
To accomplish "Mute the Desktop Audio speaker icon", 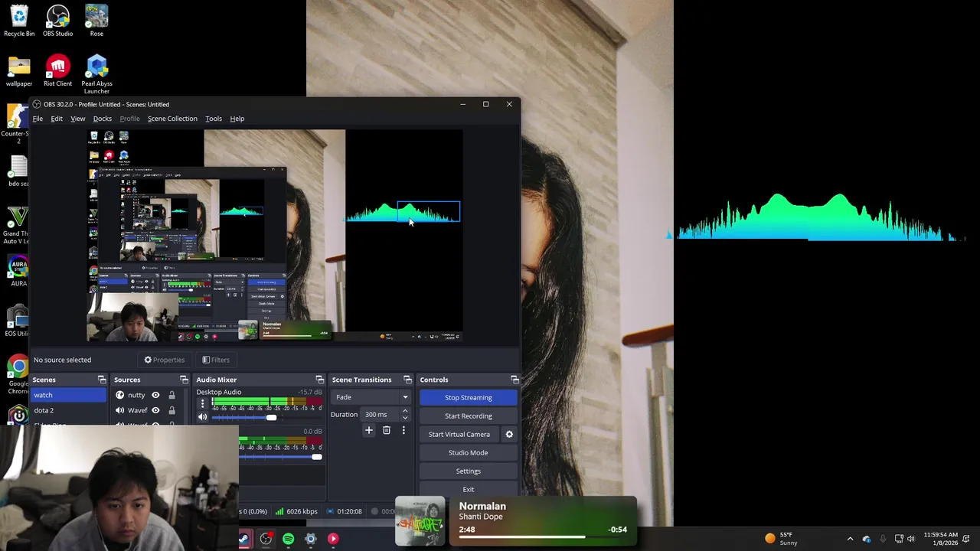I will [x=202, y=417].
